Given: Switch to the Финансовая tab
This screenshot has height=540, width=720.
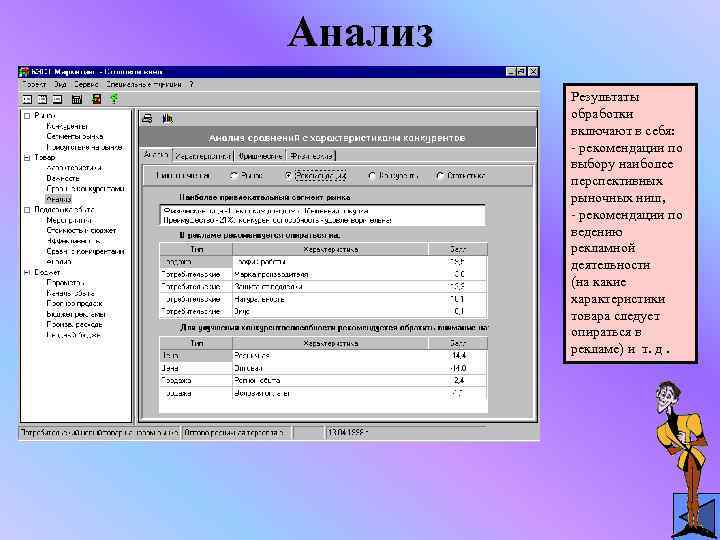Looking at the screenshot, I should 311,156.
